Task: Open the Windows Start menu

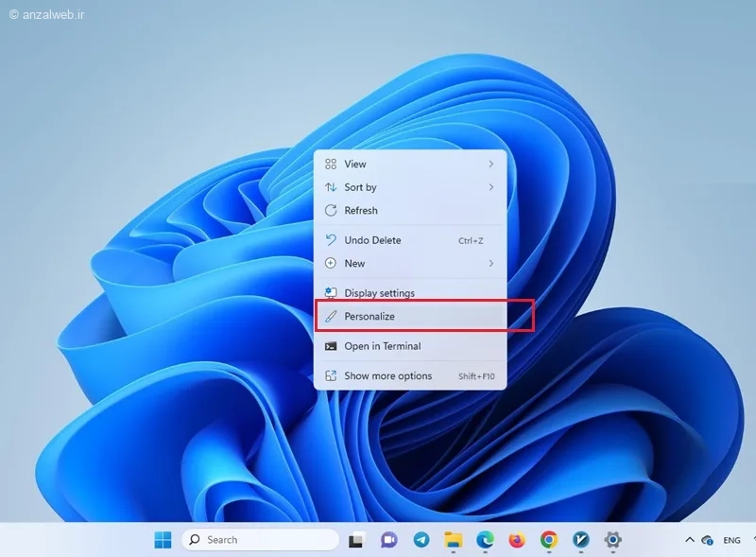Action: point(163,540)
